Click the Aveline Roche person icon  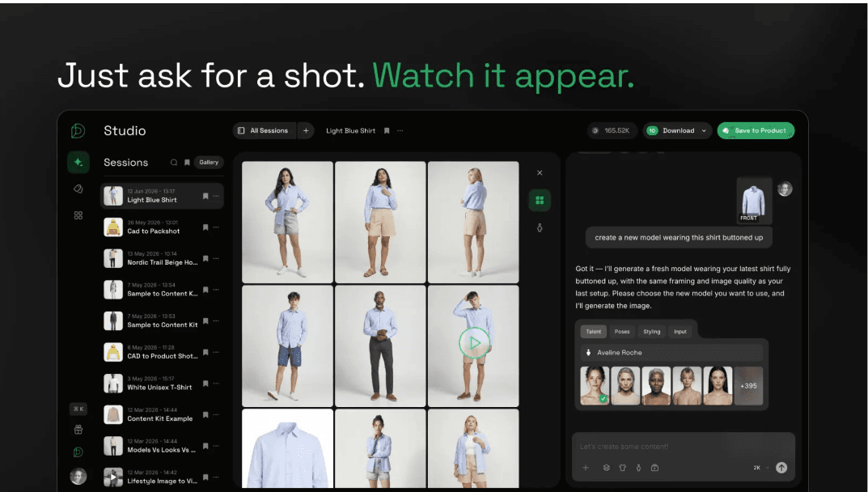588,352
